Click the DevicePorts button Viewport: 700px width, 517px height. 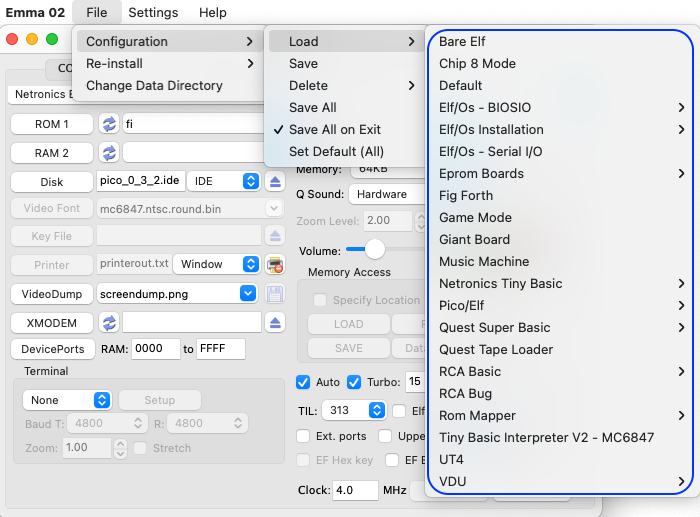(x=53, y=349)
